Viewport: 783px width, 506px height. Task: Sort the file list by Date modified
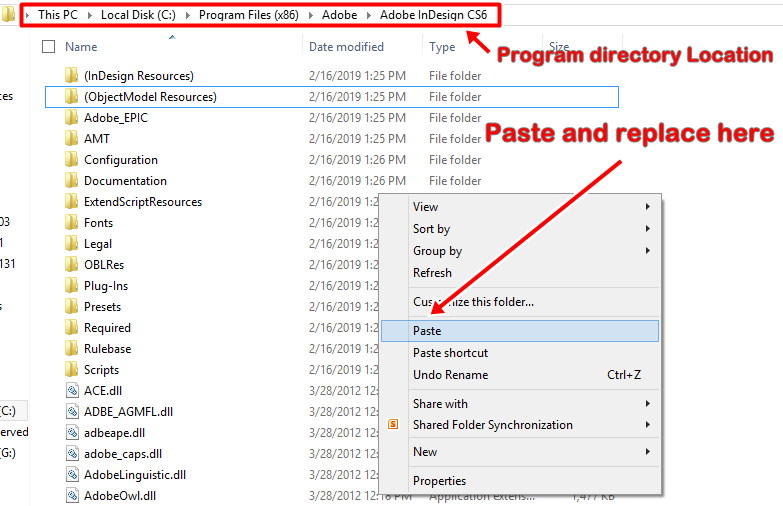[346, 46]
